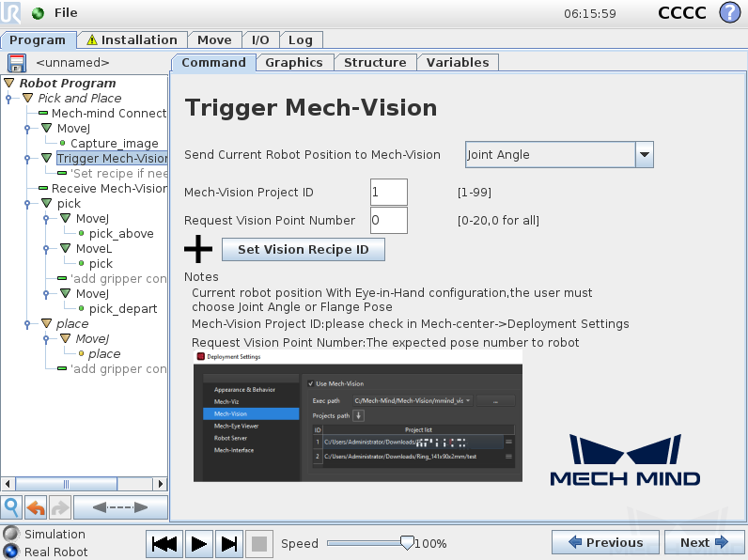Open the I/O tab
Viewport: 748px width, 560px height.
(x=260, y=40)
